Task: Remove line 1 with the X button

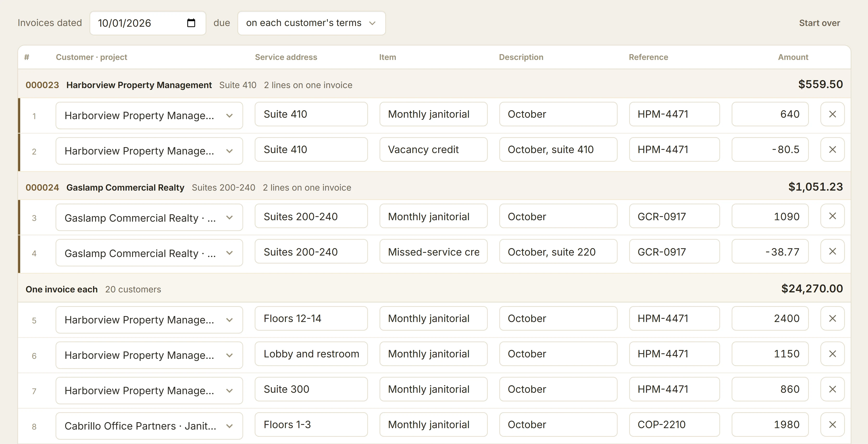Action: click(x=832, y=114)
